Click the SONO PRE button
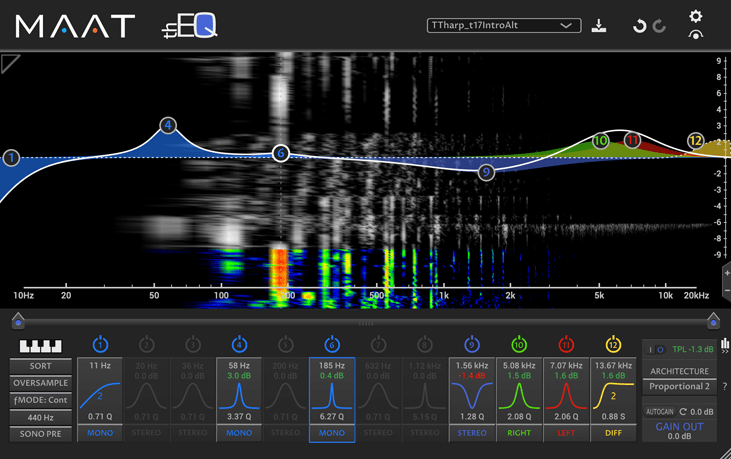 point(41,434)
